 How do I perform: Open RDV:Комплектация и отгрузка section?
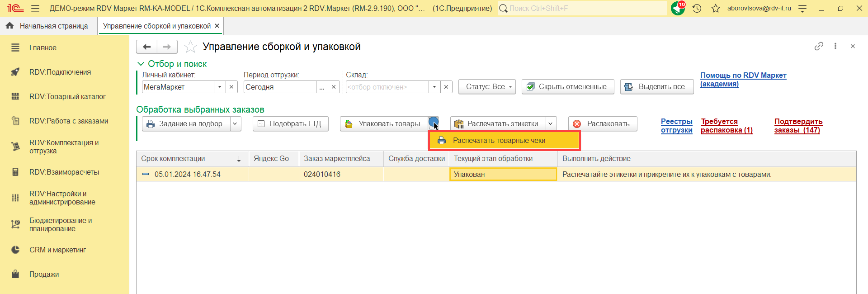pos(64,147)
